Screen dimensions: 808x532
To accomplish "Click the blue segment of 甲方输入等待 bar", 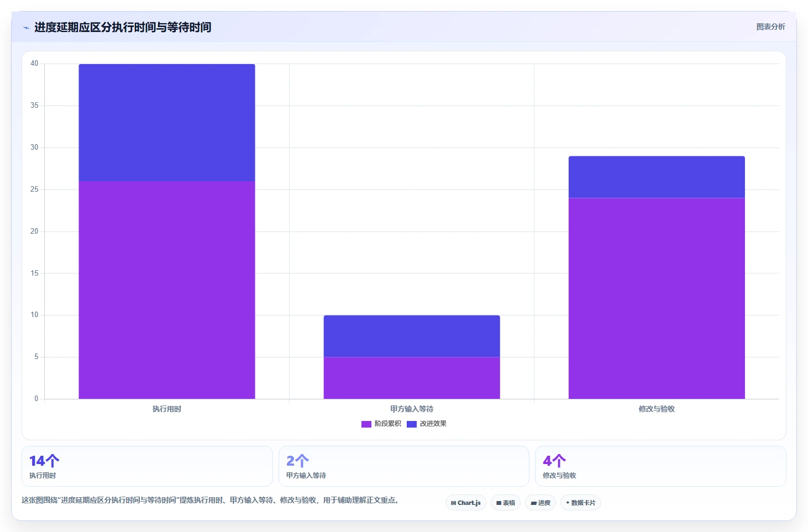I will pyautogui.click(x=412, y=336).
